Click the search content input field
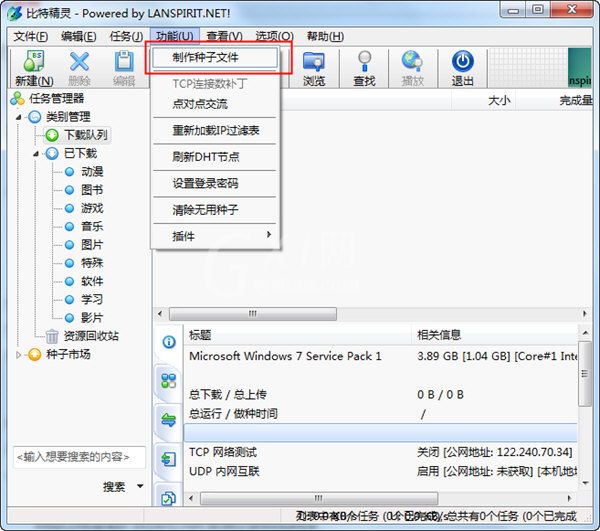Image resolution: width=600 pixels, height=531 pixels. tap(79, 457)
